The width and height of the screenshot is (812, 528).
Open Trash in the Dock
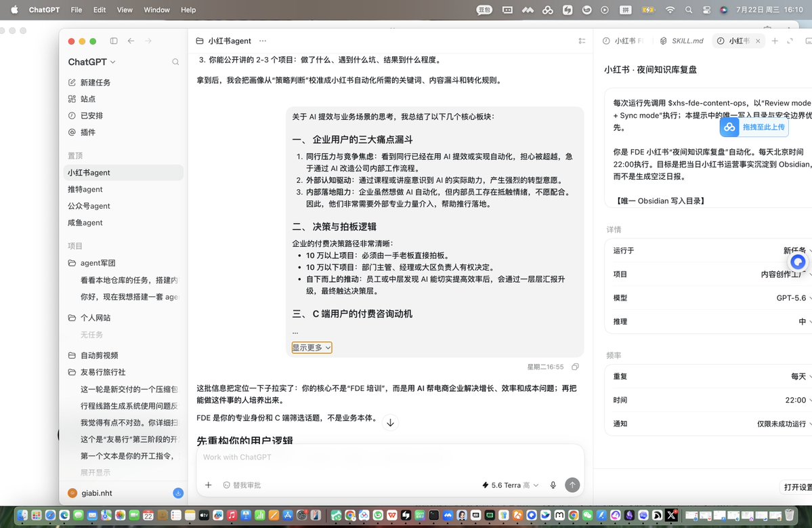(789, 515)
